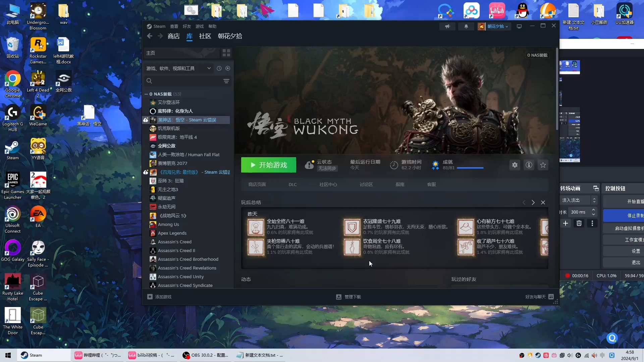Open 好友与聊天 panel
The width and height of the screenshot is (644, 362).
coord(539,297)
